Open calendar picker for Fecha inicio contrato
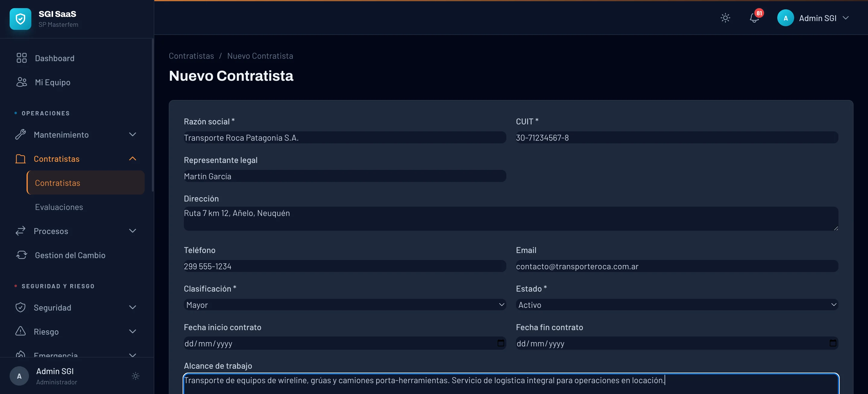 (501, 343)
